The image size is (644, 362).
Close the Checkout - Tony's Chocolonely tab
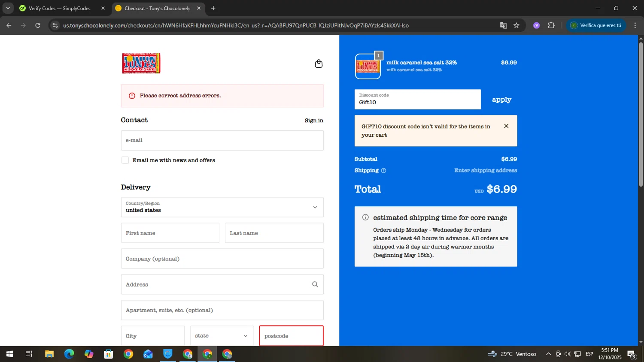coord(199,8)
